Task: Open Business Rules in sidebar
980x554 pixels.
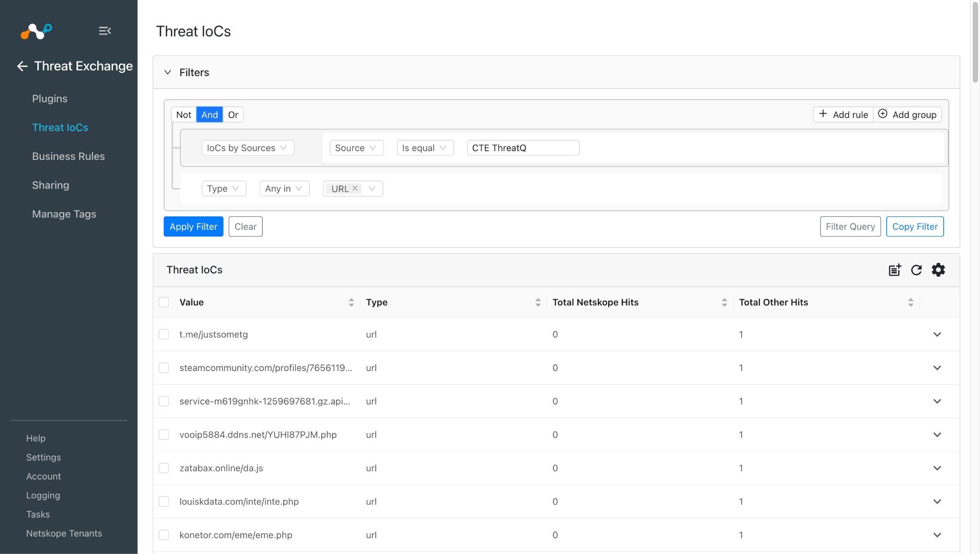Action: tap(68, 156)
